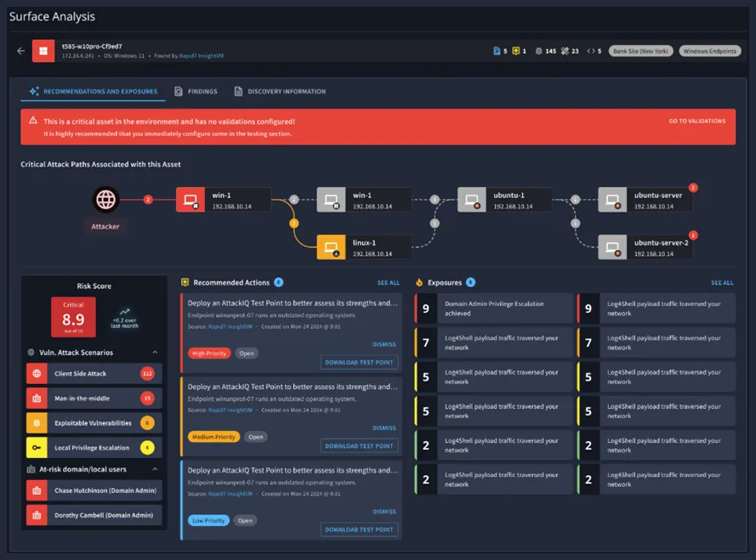The image size is (756, 560).
Task: Select the red win-1 node icon
Action: [x=190, y=200]
